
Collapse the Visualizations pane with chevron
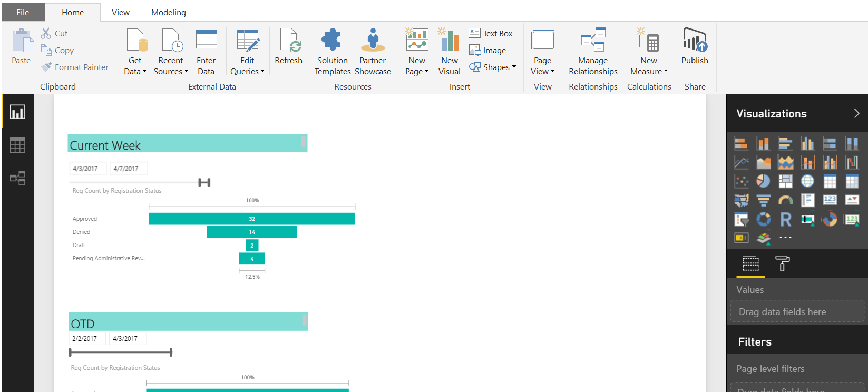pyautogui.click(x=856, y=113)
